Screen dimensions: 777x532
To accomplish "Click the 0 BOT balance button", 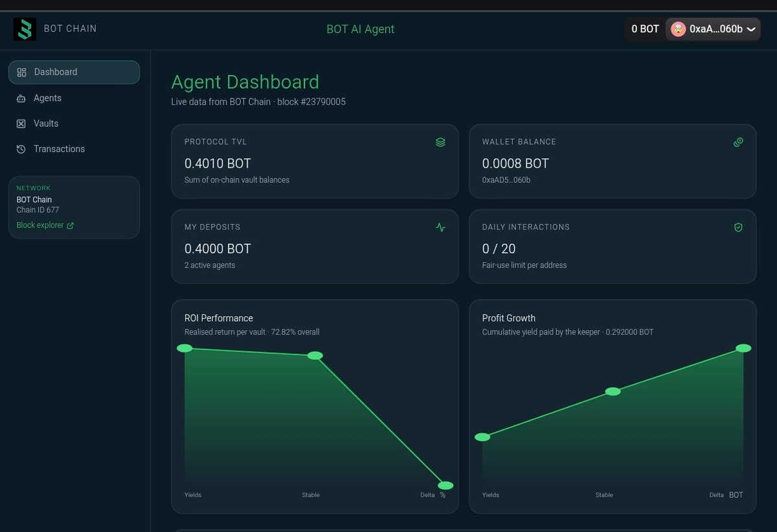I will 645,29.
